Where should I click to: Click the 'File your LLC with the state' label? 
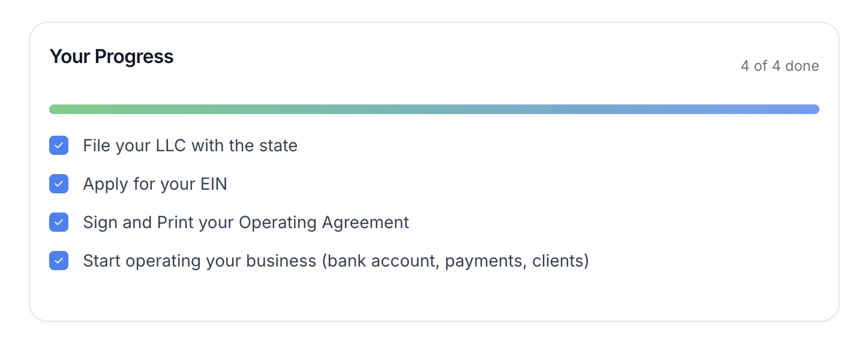point(190,145)
